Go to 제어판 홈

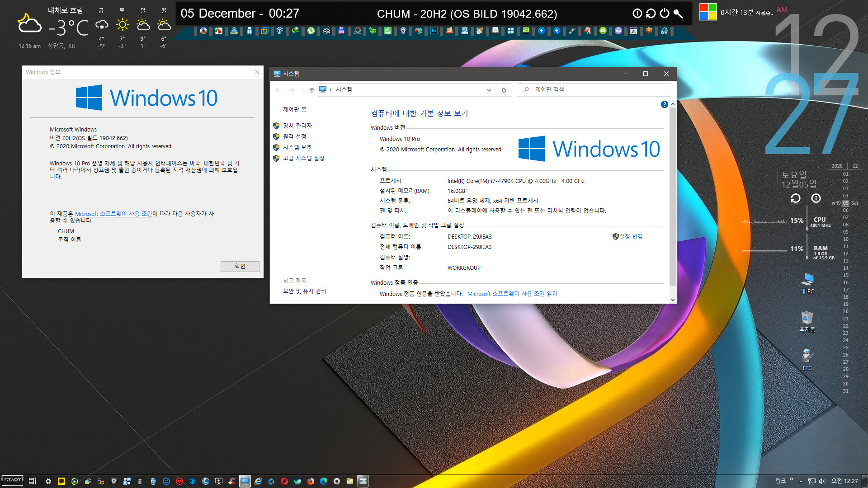[x=294, y=109]
